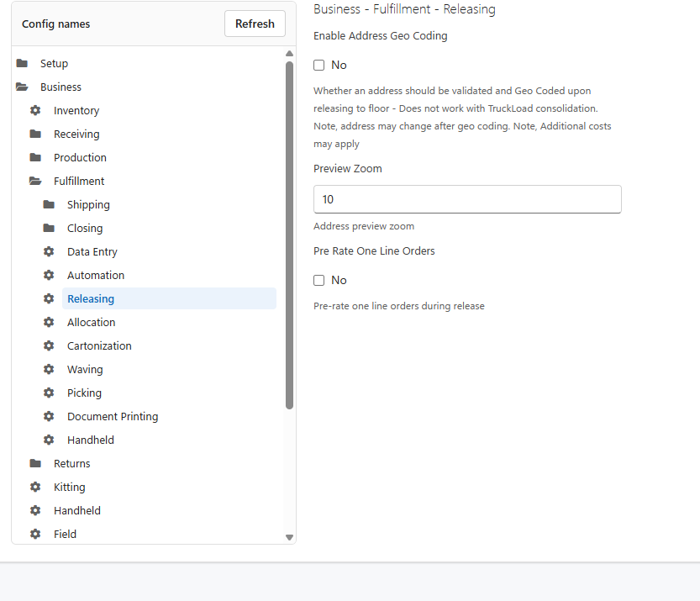Click the gear icon next to Kitting

35,487
